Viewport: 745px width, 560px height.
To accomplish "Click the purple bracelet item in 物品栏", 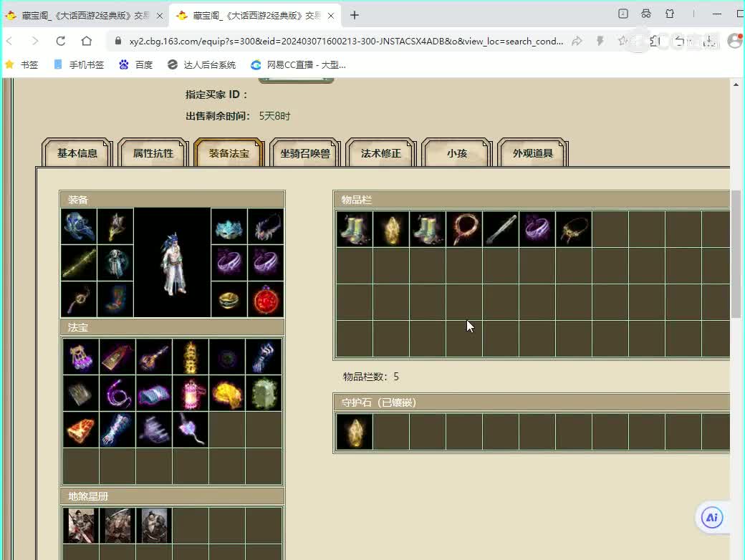I will coord(537,229).
